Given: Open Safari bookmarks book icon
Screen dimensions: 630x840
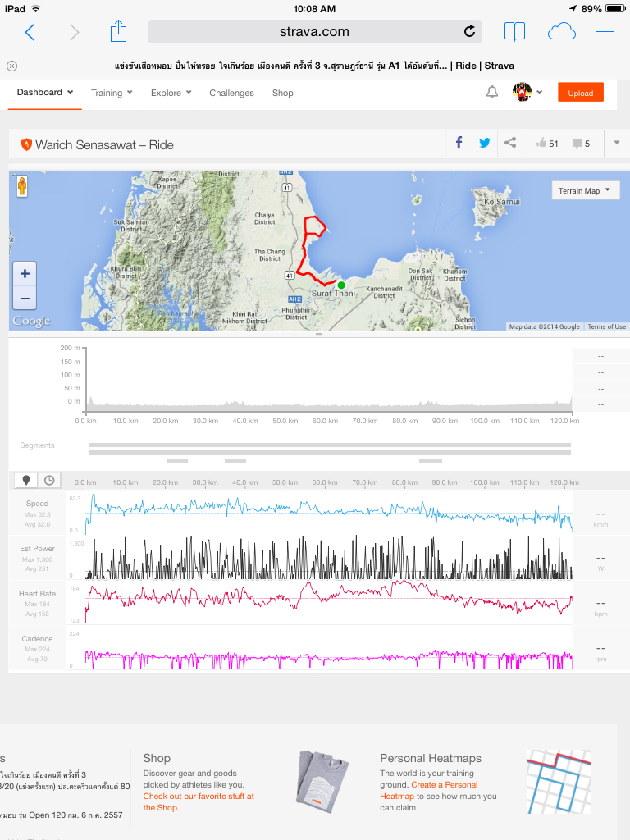Looking at the screenshot, I should (x=515, y=32).
